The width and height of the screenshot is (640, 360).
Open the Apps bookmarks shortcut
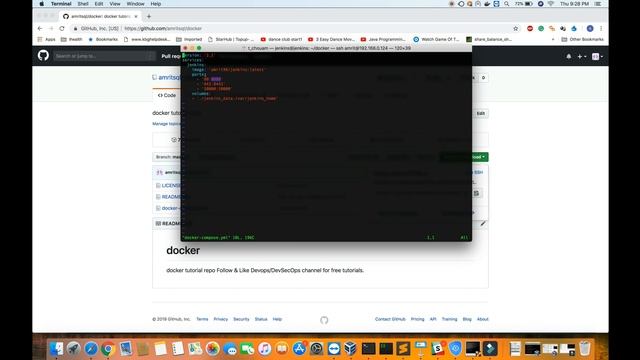coord(46,40)
